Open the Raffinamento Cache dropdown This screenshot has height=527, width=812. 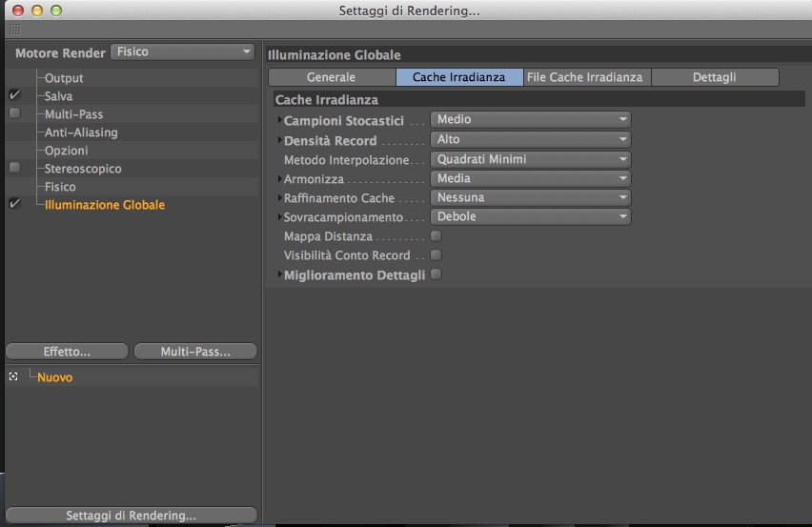[x=531, y=198]
